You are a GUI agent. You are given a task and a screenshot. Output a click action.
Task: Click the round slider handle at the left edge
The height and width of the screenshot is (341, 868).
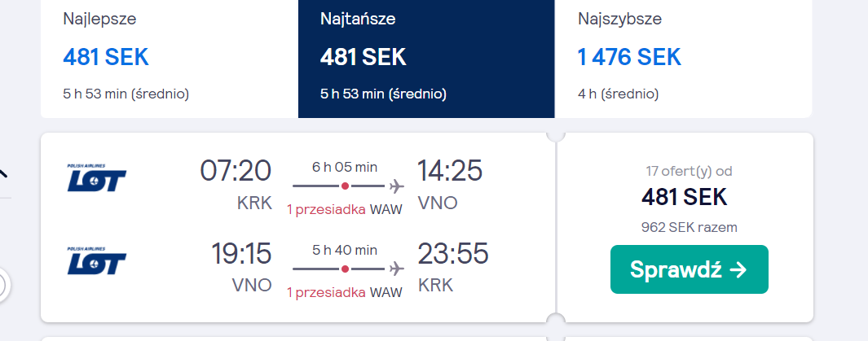[x=2, y=285]
